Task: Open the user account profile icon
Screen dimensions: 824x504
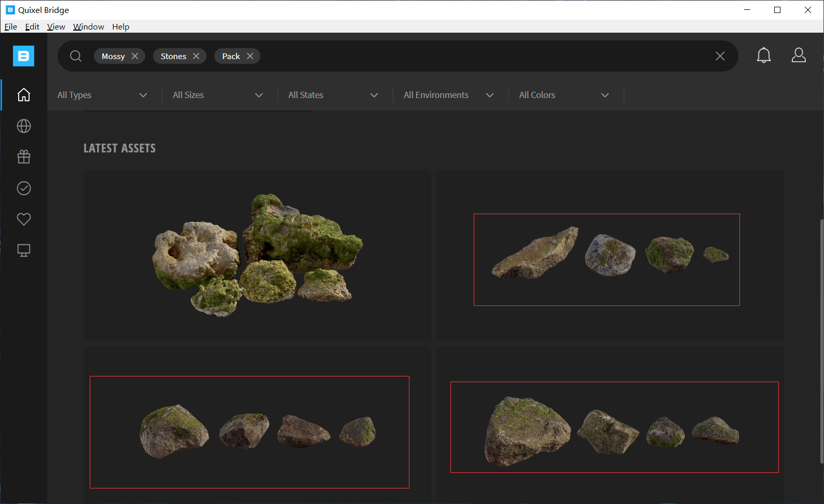Action: tap(799, 55)
